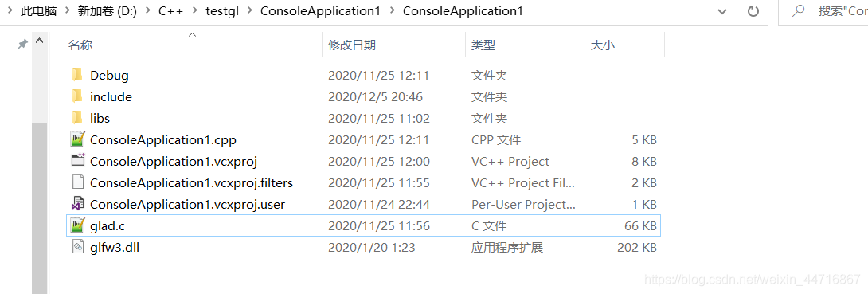Open the address bar history dropdown
The image size is (868, 294).
(x=721, y=11)
